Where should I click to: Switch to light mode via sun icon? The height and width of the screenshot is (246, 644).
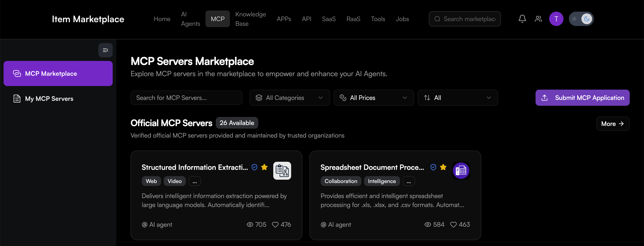(574, 19)
